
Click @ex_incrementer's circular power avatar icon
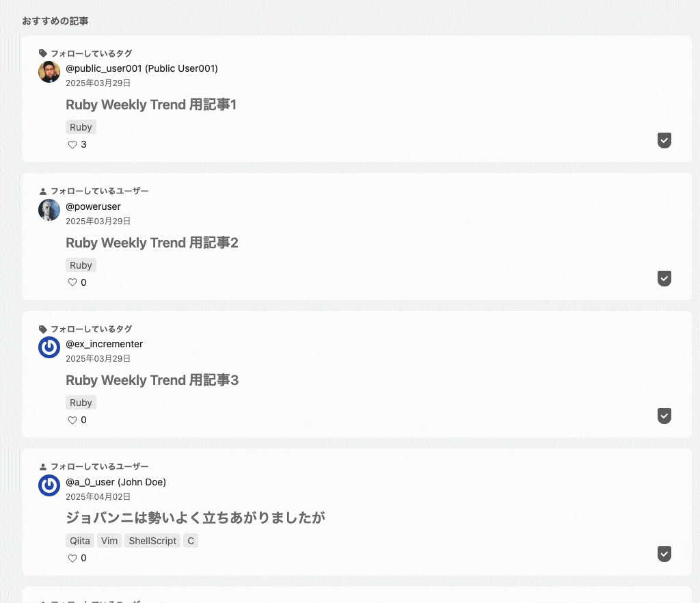point(49,347)
